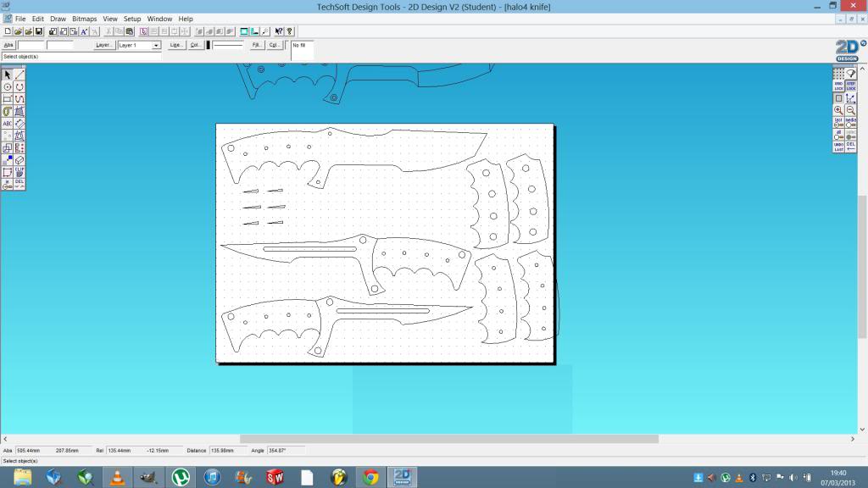
Task: Open Google Chrome from the taskbar
Action: pos(370,477)
